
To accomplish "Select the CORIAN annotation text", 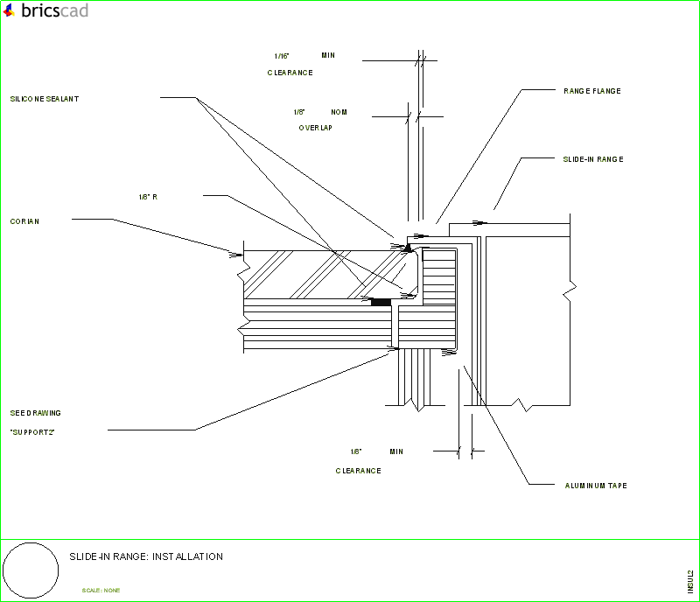I will (x=24, y=220).
